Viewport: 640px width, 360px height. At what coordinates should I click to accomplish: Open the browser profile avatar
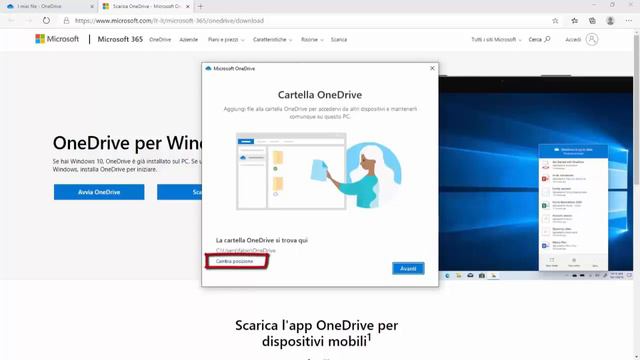click(x=610, y=20)
